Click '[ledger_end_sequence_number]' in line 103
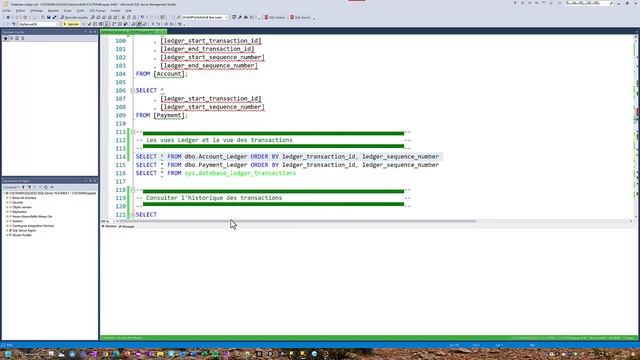 tap(209, 66)
